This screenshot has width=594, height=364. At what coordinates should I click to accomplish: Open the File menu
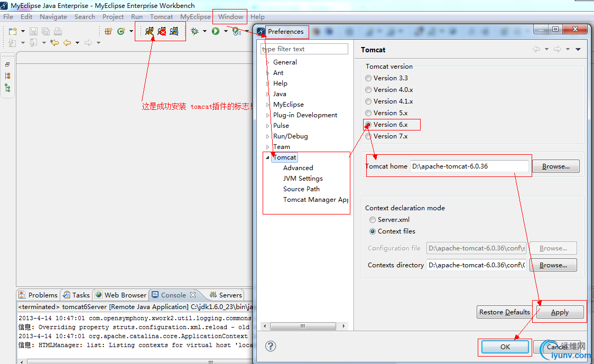coord(8,17)
